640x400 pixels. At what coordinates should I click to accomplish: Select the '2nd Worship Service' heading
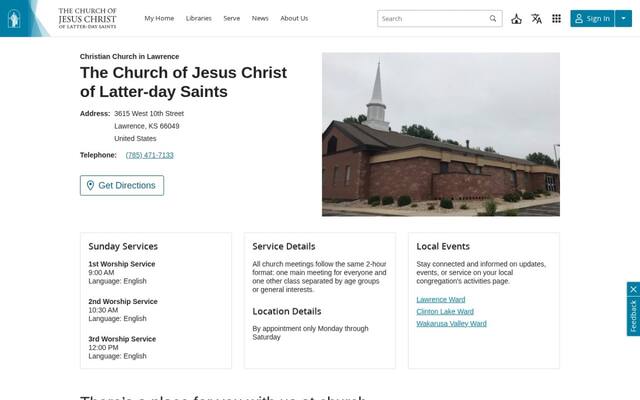tap(123, 302)
